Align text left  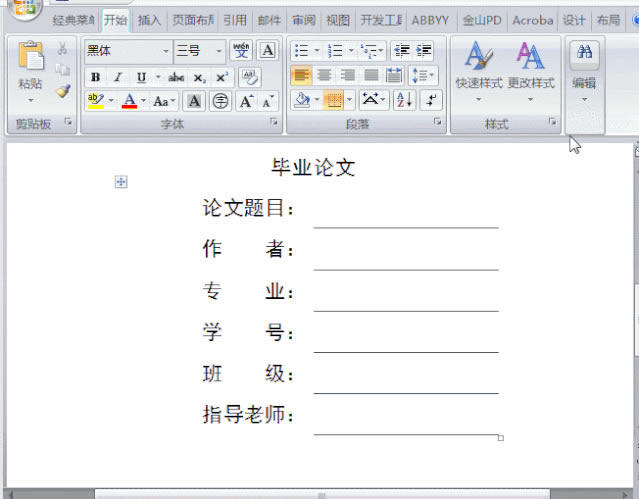[302, 75]
